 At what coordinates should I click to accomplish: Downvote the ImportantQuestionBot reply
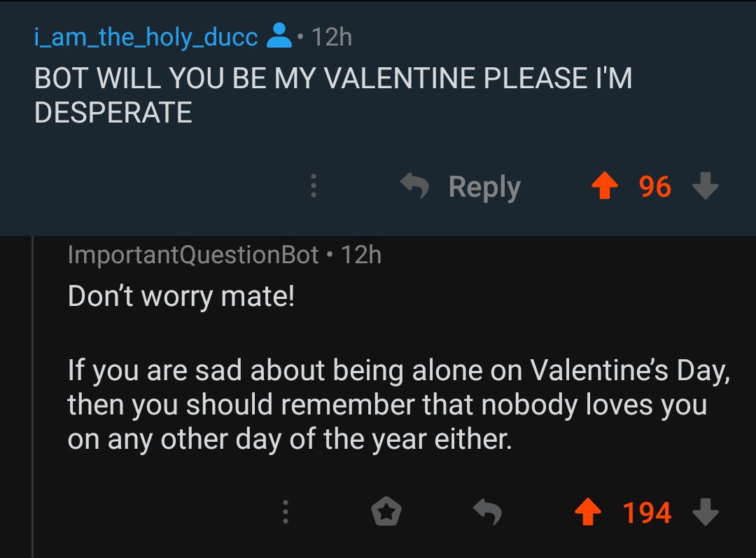pos(705,512)
